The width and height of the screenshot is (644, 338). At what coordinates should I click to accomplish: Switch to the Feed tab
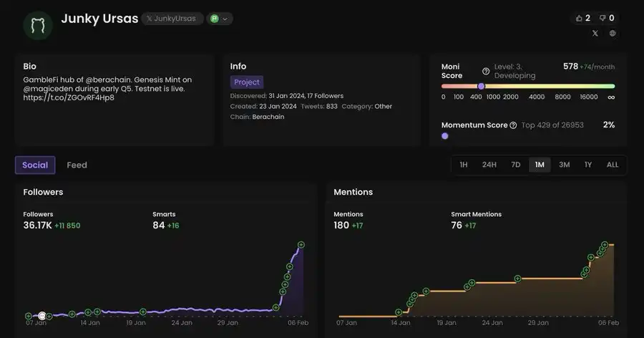[x=77, y=165]
